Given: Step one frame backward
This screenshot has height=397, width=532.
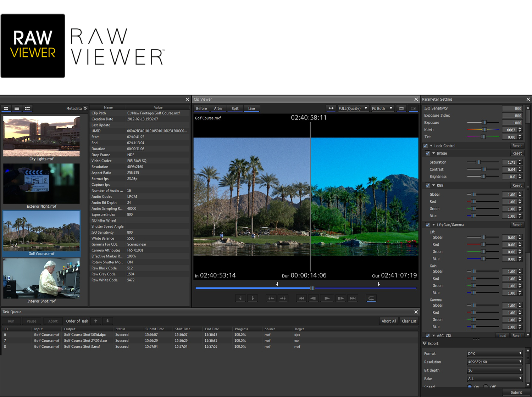Looking at the screenshot, I should coord(314,298).
